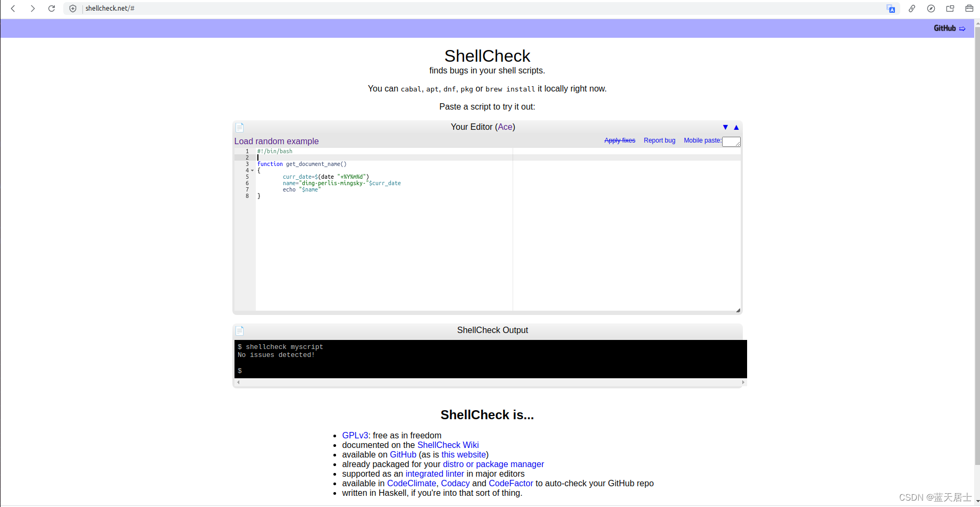Open the Ace editor link
The image size is (980, 507).
(505, 127)
